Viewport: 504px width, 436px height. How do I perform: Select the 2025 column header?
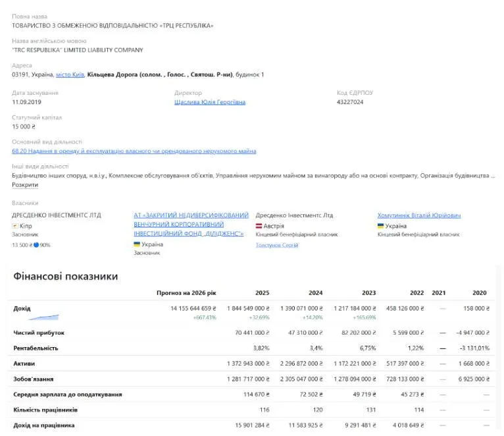click(x=263, y=293)
